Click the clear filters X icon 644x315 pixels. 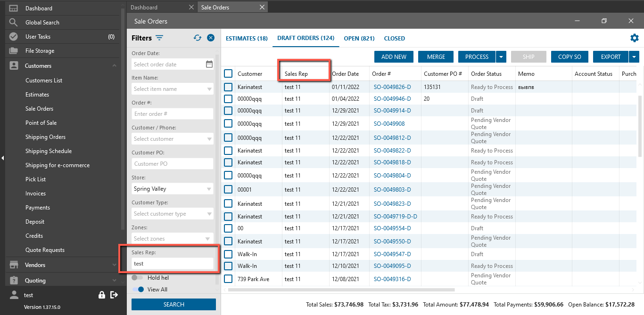pyautogui.click(x=211, y=38)
